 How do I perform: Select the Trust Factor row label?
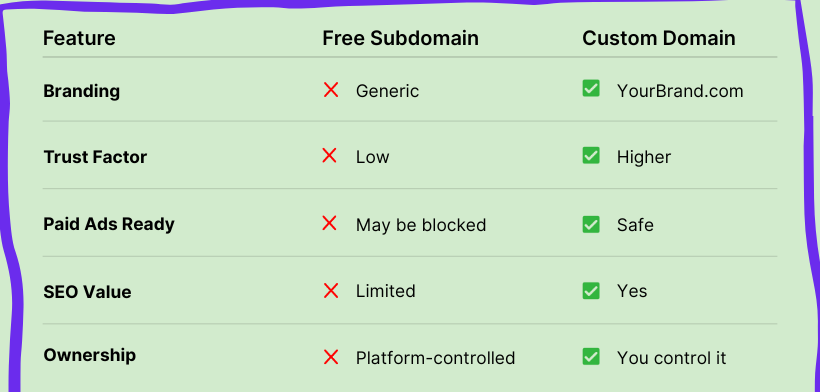(95, 157)
